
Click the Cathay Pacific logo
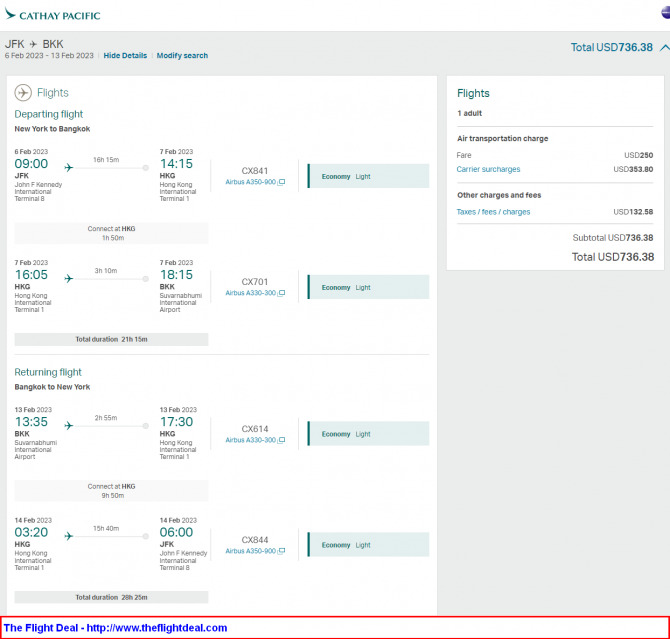(53, 15)
